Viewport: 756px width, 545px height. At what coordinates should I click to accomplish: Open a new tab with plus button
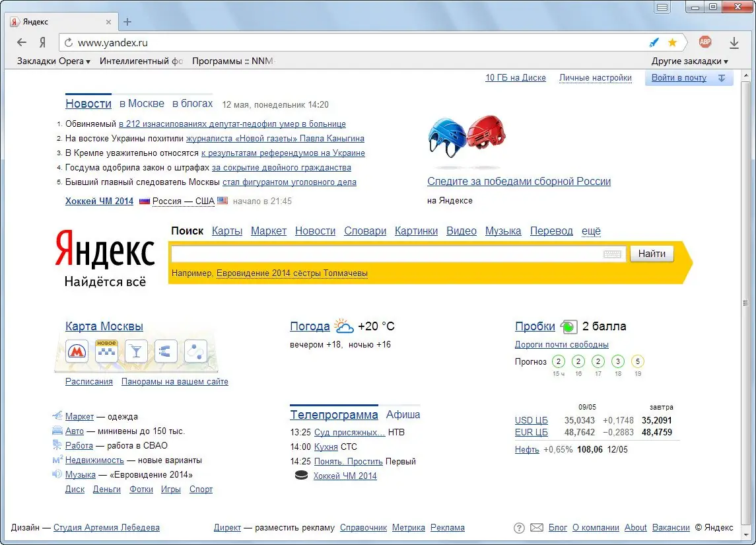click(x=127, y=22)
